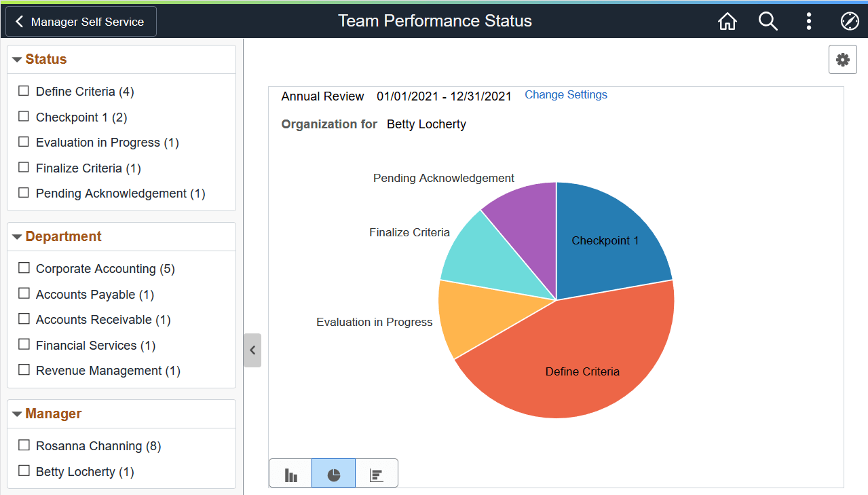
Task: Select the Checkpoint 1 status filter
Action: coord(24,117)
